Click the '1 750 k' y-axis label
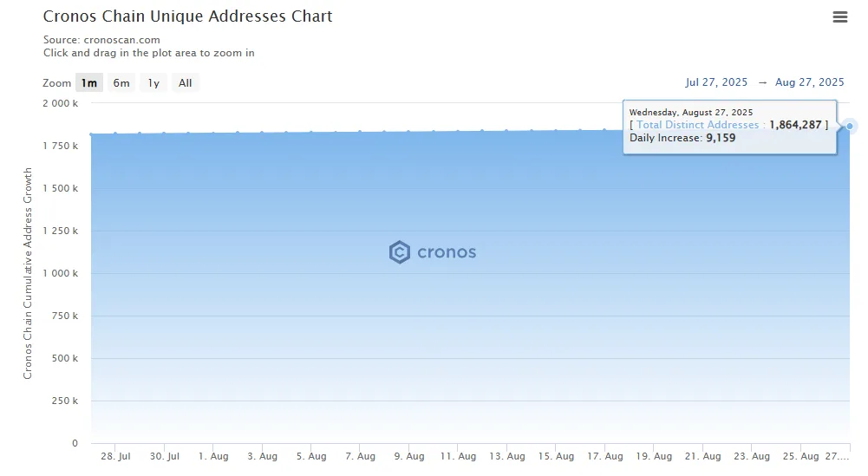 61,147
